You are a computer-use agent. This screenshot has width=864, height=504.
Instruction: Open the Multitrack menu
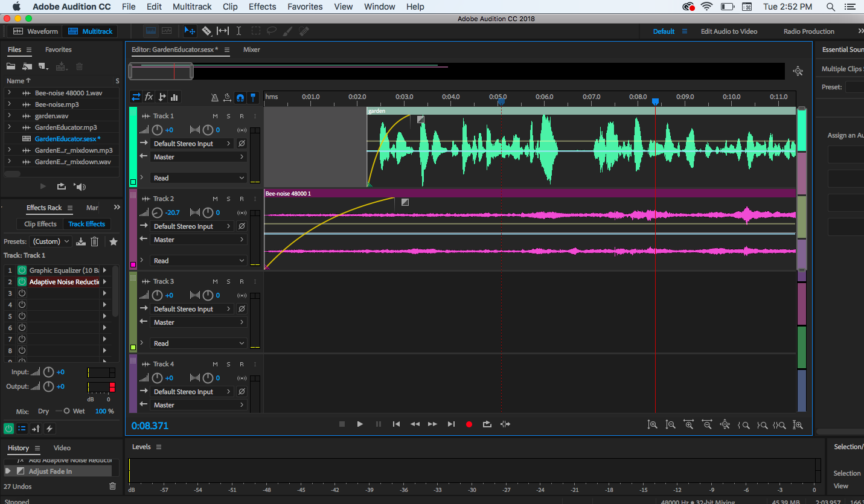[192, 7]
